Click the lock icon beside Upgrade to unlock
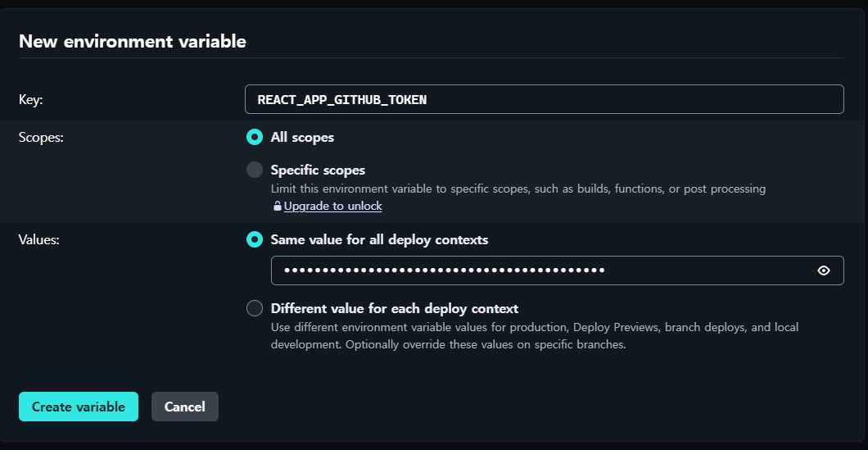Image resolution: width=868 pixels, height=450 pixels. [278, 207]
